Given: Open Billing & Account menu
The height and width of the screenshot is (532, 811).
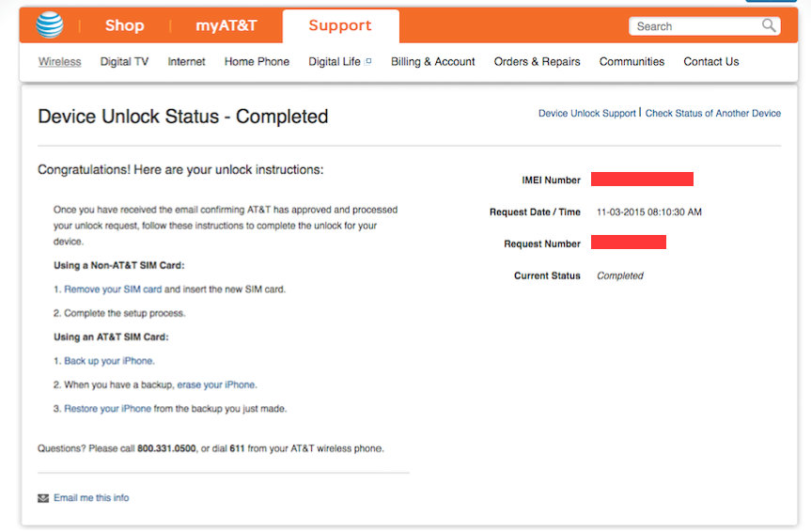Looking at the screenshot, I should coord(433,62).
